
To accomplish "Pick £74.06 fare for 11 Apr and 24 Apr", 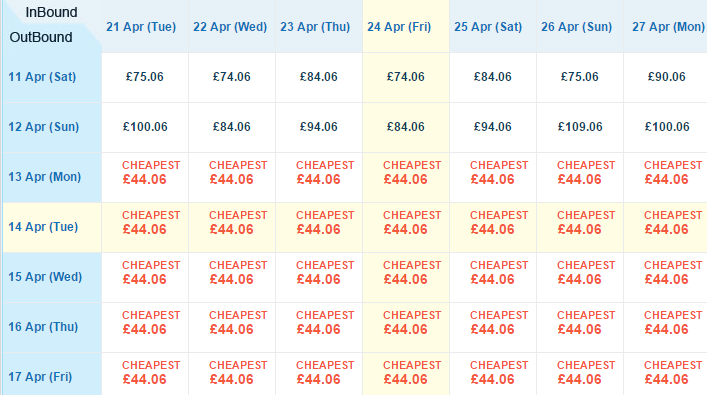I will tap(406, 77).
